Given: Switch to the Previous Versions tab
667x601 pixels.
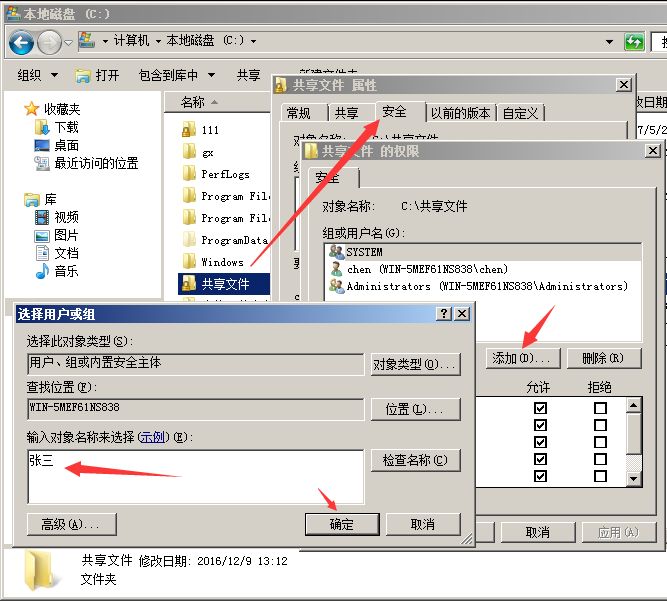Looking at the screenshot, I should (461, 113).
